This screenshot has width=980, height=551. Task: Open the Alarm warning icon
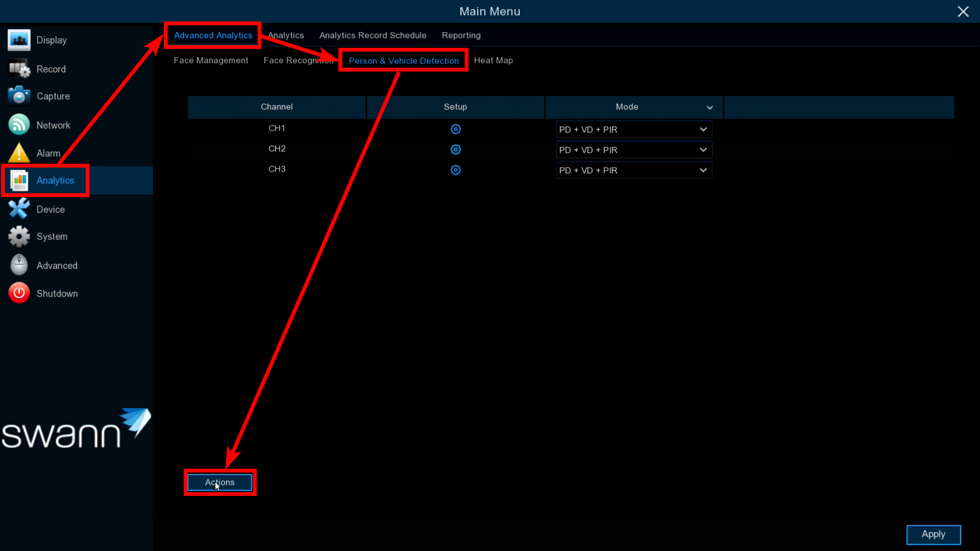(x=19, y=153)
